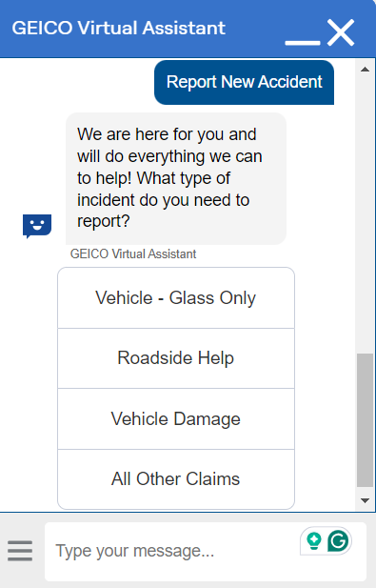Close the GEICO Virtual Assistant window
The image size is (376, 588).
pyautogui.click(x=341, y=33)
